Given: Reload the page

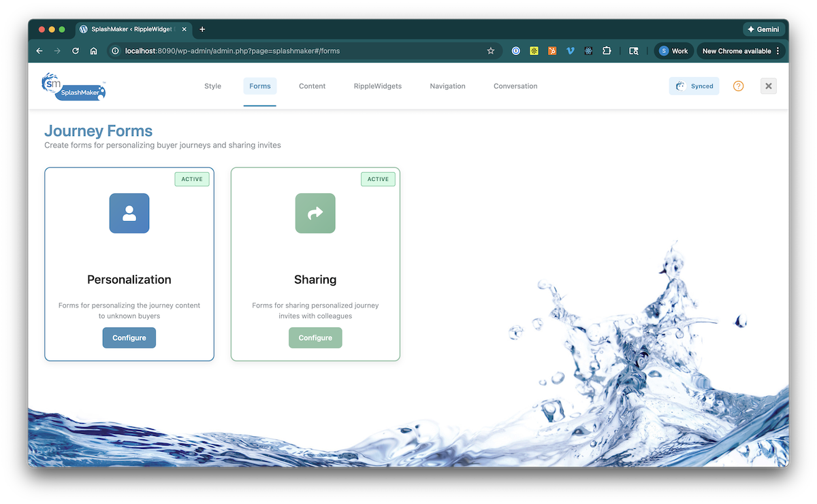Looking at the screenshot, I should [x=76, y=51].
